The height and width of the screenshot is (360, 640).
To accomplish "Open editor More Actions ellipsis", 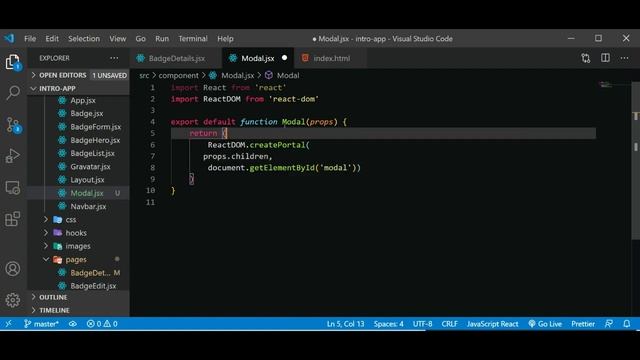I will point(624,58).
